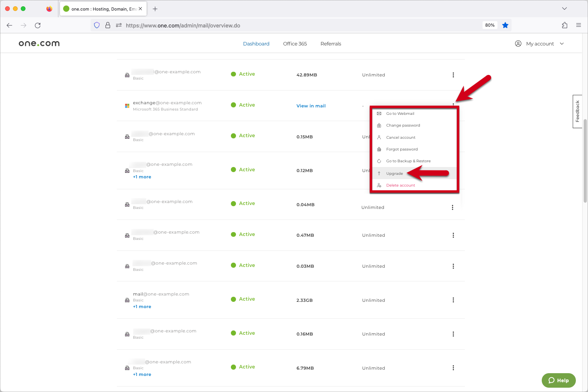Click the tracking protection shield icon
This screenshot has width=588, height=392.
(x=97, y=25)
